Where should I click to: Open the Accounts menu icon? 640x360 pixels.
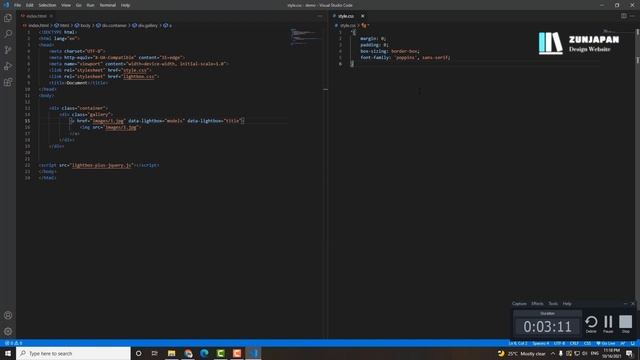coord(8,315)
